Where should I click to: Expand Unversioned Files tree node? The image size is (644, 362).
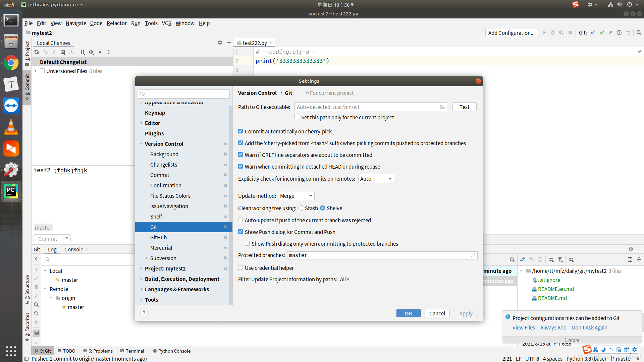pyautogui.click(x=35, y=71)
